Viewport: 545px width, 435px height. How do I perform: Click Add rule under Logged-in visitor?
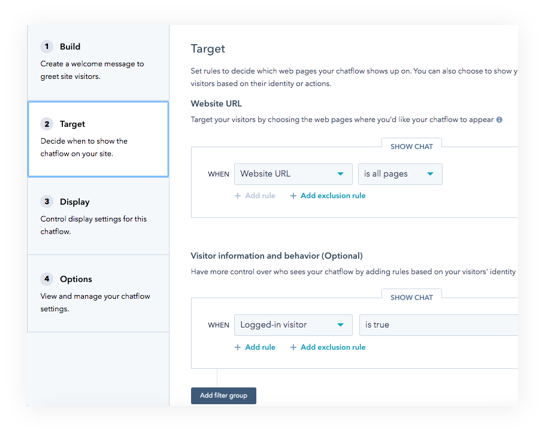pyautogui.click(x=260, y=347)
